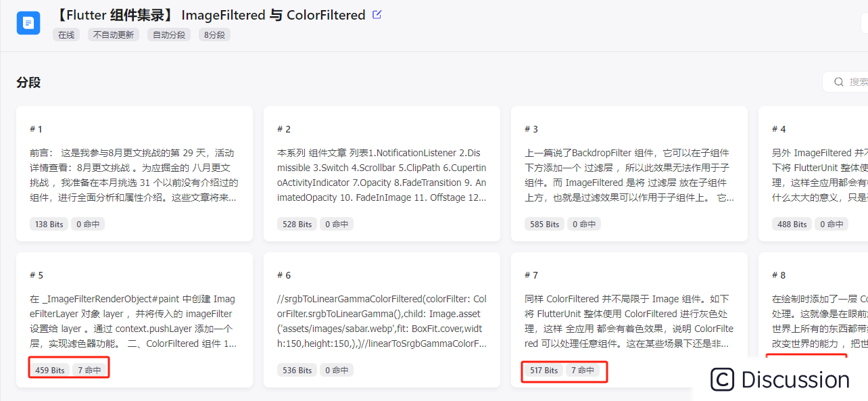Open segment card # 2

[382, 174]
